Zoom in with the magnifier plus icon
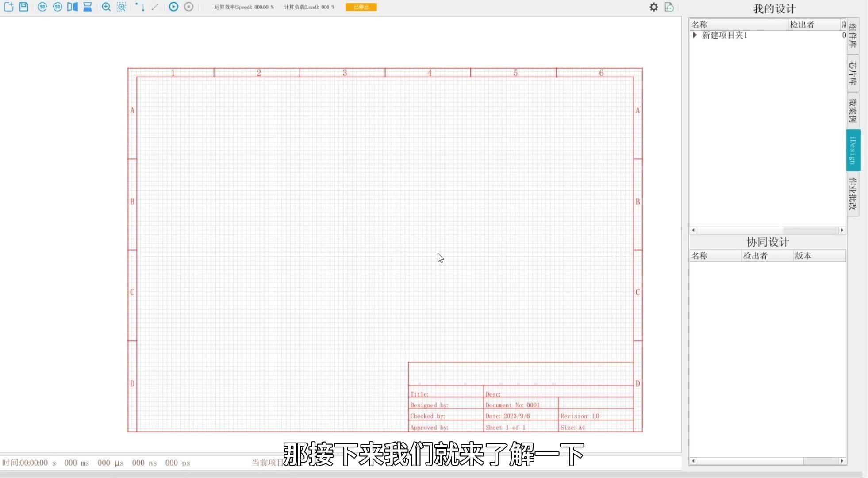 106,7
